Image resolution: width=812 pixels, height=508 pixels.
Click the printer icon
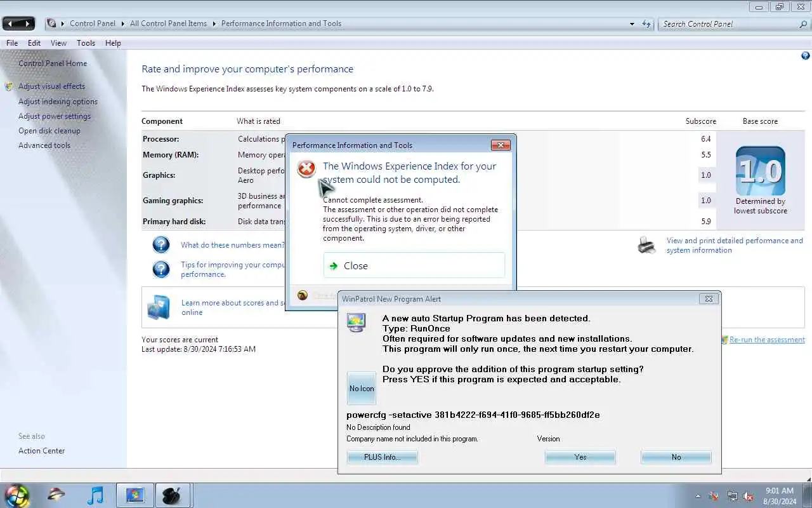click(646, 245)
